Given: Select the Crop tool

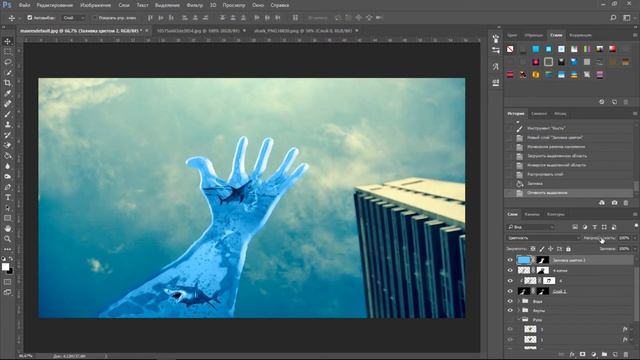Looking at the screenshot, I should [x=8, y=83].
